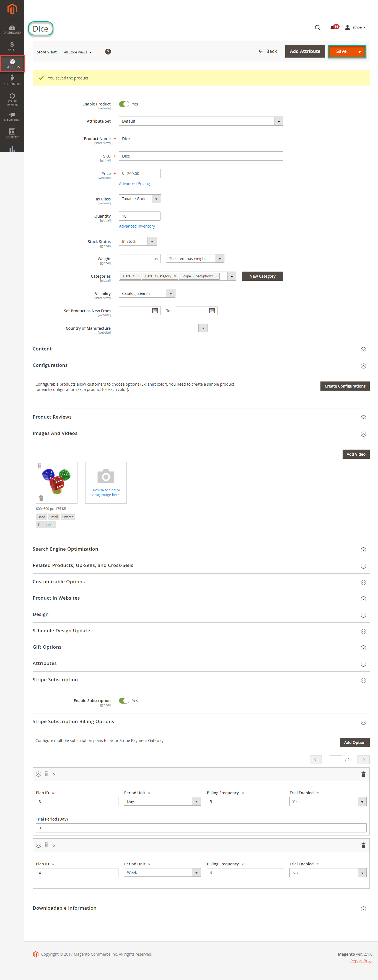Expand the Content section
The image size is (378, 980).
point(363,350)
